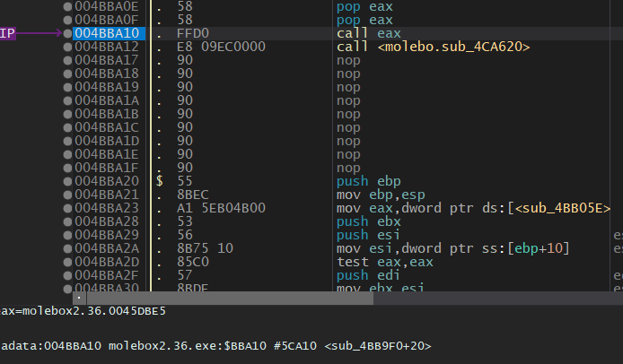This screenshot has height=364, width=623.
Task: Click the call molebo.sub_4CA620 instruction
Action: pyautogui.click(x=433, y=47)
